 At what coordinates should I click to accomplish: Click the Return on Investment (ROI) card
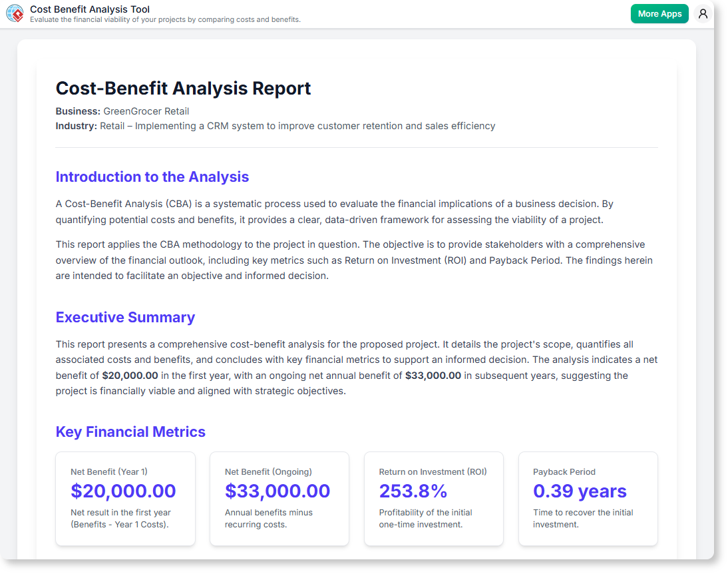434,498
